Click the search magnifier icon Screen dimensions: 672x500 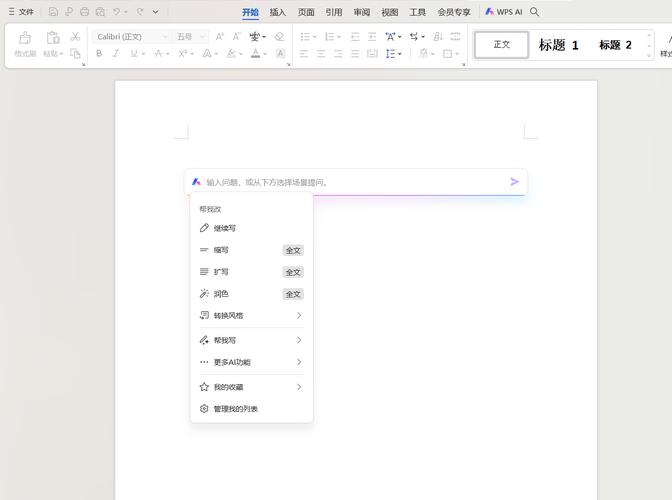pos(534,12)
